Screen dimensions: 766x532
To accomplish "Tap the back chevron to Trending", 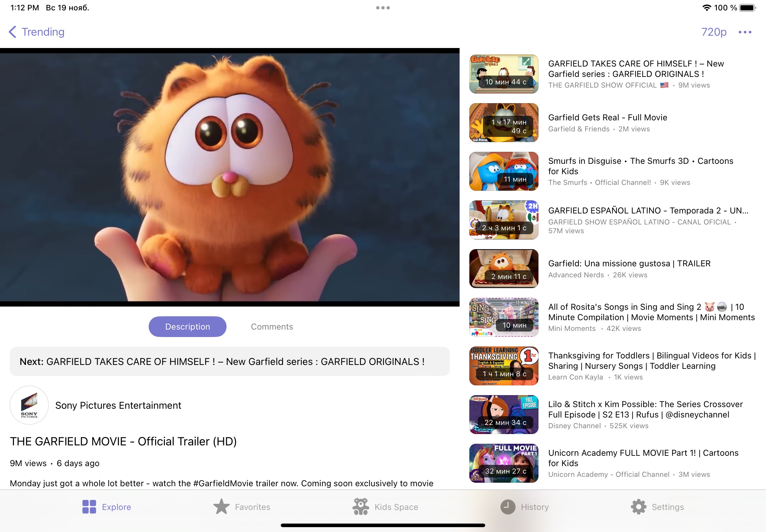I will point(12,32).
